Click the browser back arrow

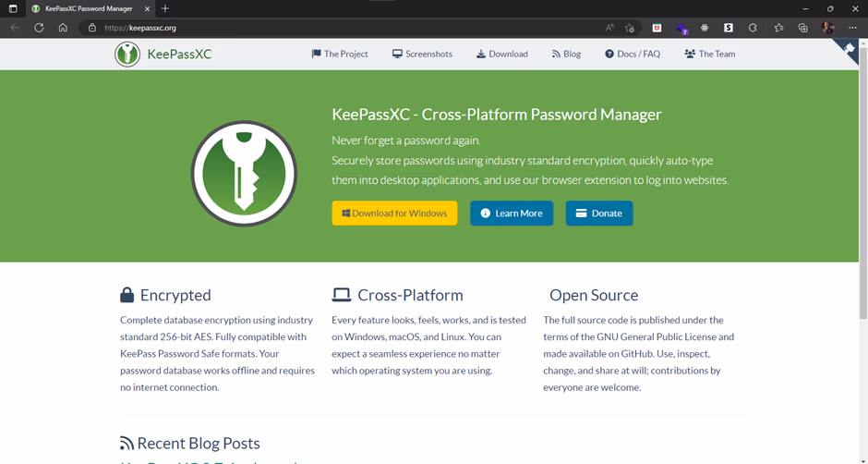(x=15, y=28)
